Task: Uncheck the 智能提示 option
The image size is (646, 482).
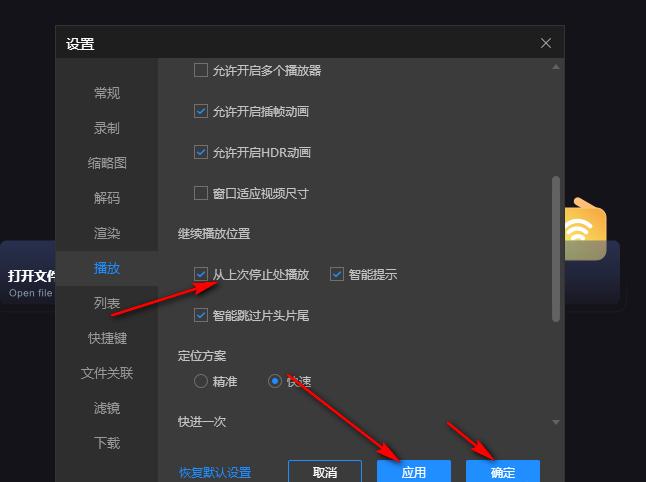Action: 337,274
